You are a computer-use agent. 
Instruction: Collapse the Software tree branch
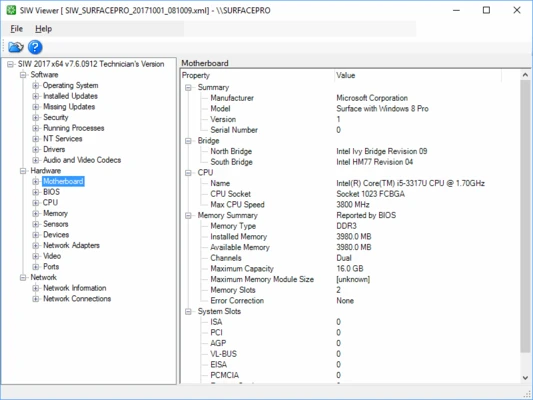pos(23,75)
